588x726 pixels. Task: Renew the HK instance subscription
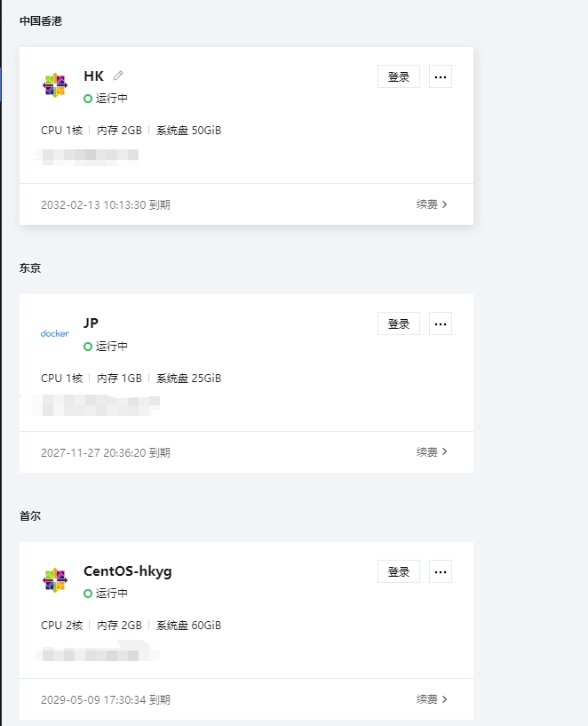432,204
